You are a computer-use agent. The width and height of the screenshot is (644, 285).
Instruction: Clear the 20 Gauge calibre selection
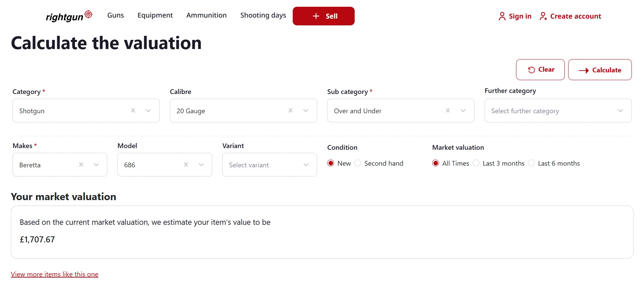(x=290, y=111)
